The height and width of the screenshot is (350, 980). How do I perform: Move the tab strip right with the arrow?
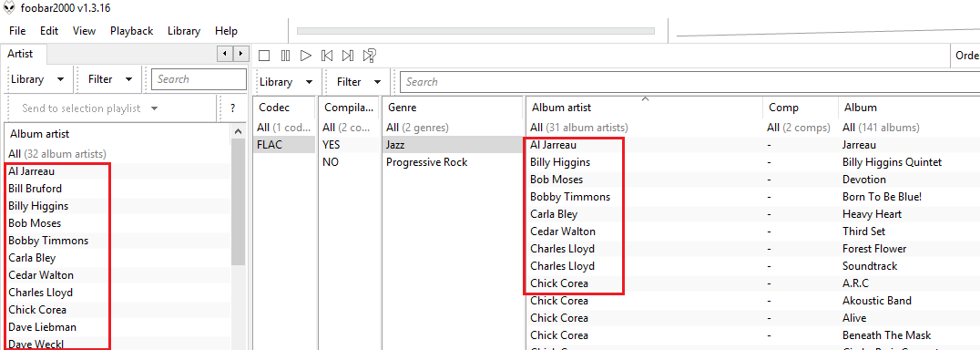click(240, 54)
